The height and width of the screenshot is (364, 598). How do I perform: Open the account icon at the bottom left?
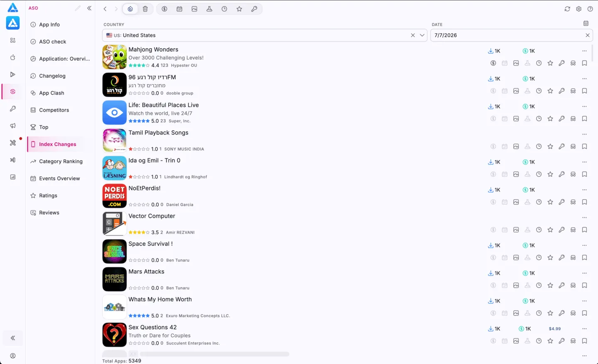pyautogui.click(x=13, y=356)
